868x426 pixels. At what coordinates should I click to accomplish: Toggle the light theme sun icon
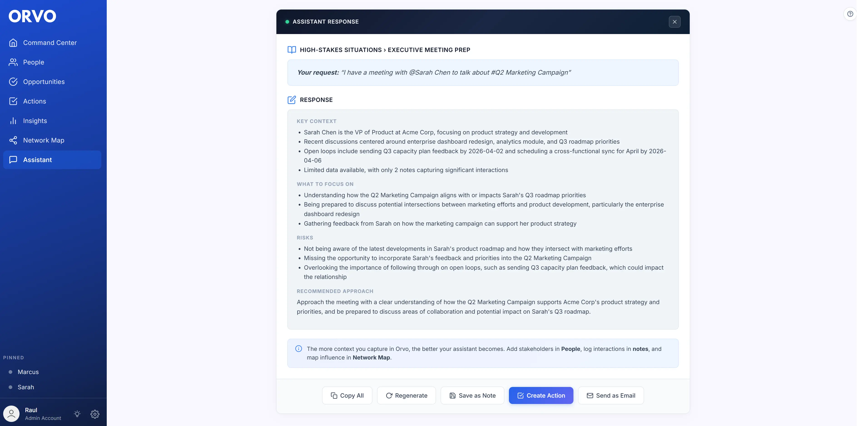click(77, 414)
